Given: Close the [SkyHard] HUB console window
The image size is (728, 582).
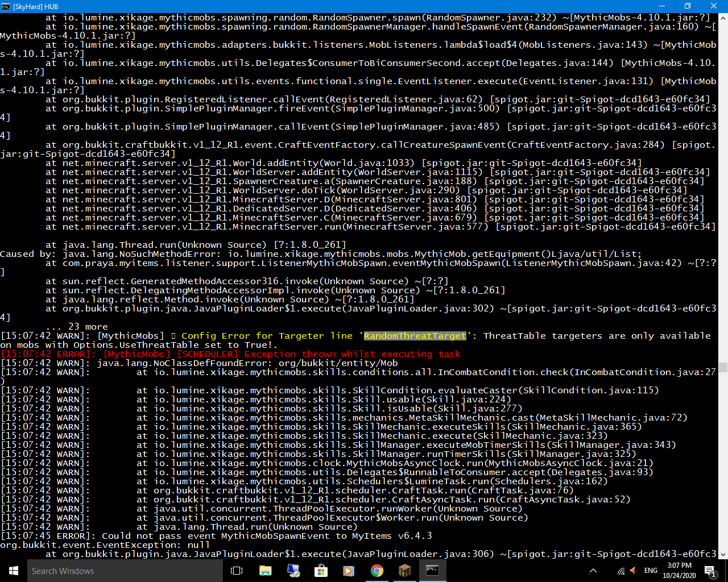Looking at the screenshot, I should pos(714,6).
